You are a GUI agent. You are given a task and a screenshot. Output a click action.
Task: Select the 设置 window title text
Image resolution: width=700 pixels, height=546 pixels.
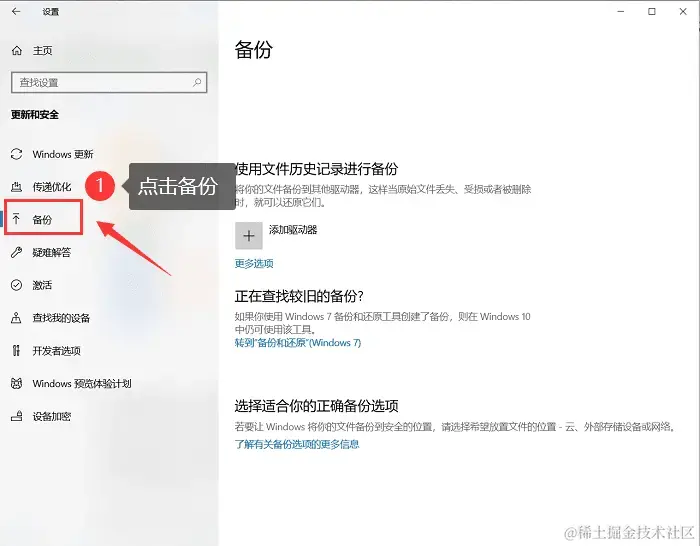tap(51, 12)
